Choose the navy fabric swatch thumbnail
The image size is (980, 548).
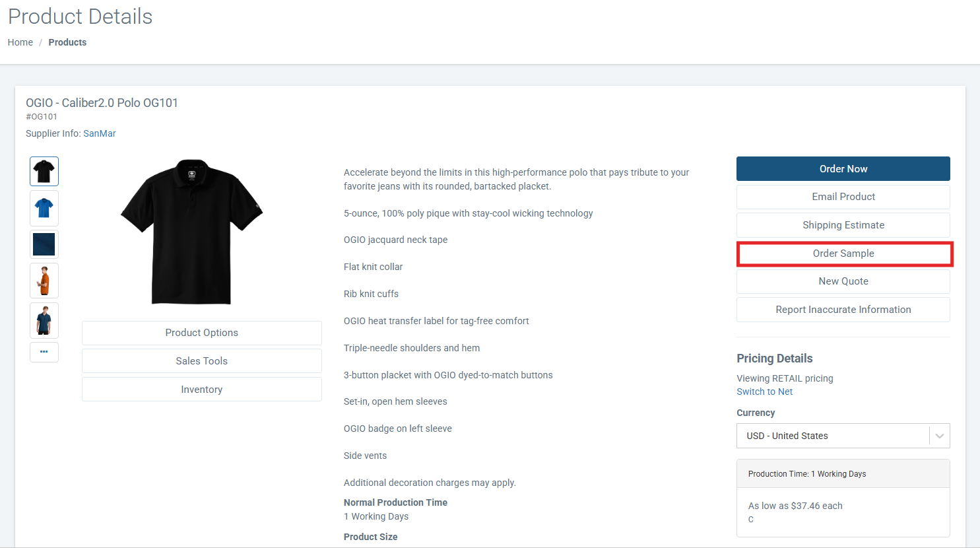(44, 244)
